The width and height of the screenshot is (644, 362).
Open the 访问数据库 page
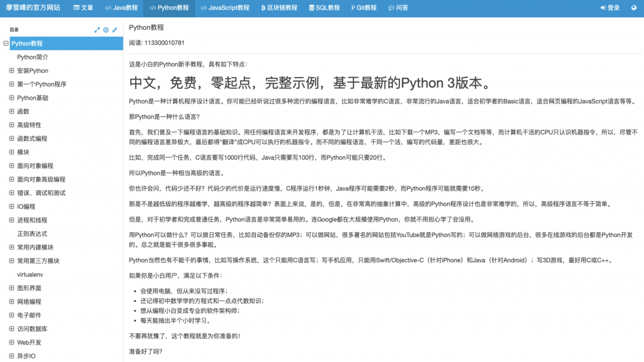32,329
